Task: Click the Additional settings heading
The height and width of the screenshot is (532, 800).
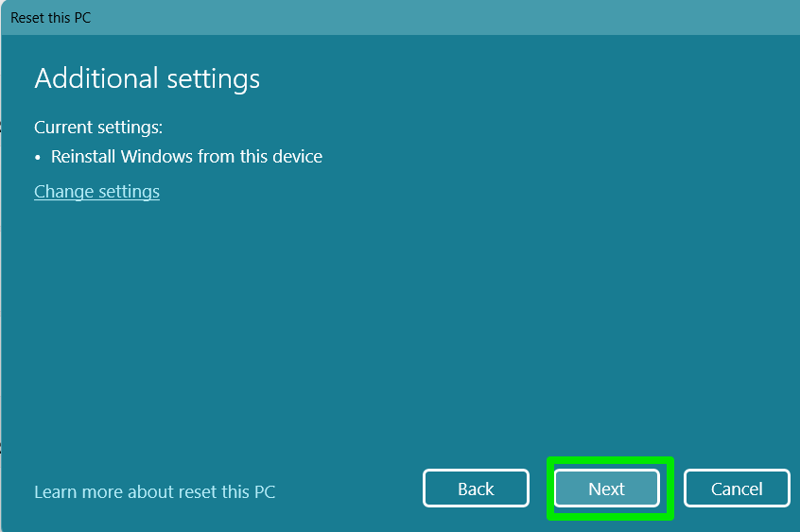Action: [x=147, y=78]
